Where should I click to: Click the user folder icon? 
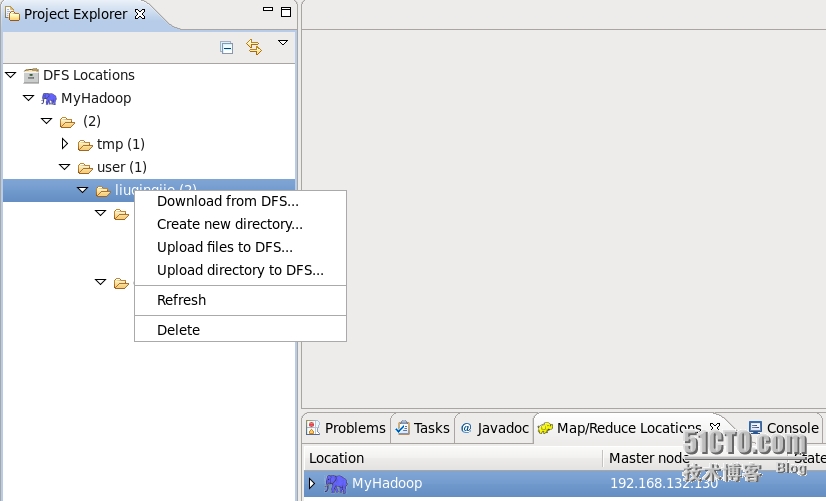tap(85, 168)
